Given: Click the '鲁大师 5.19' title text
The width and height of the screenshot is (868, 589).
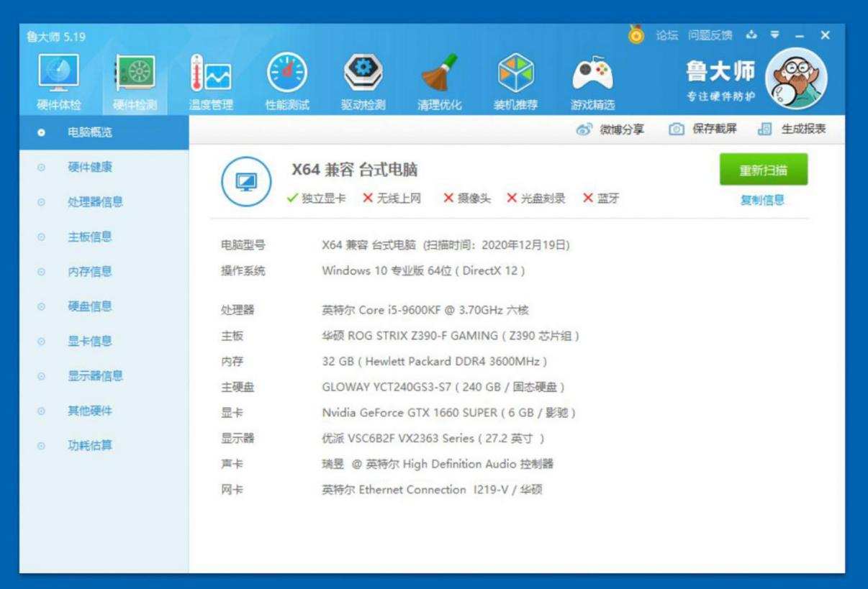Looking at the screenshot, I should tap(55, 37).
